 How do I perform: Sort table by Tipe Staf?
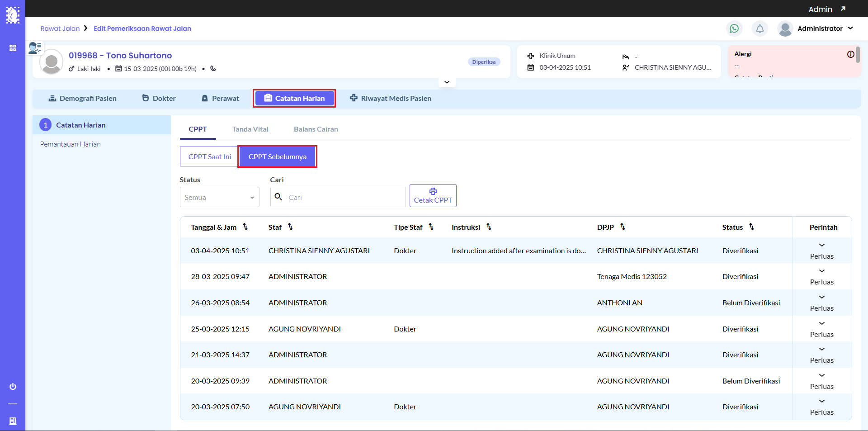431,227
